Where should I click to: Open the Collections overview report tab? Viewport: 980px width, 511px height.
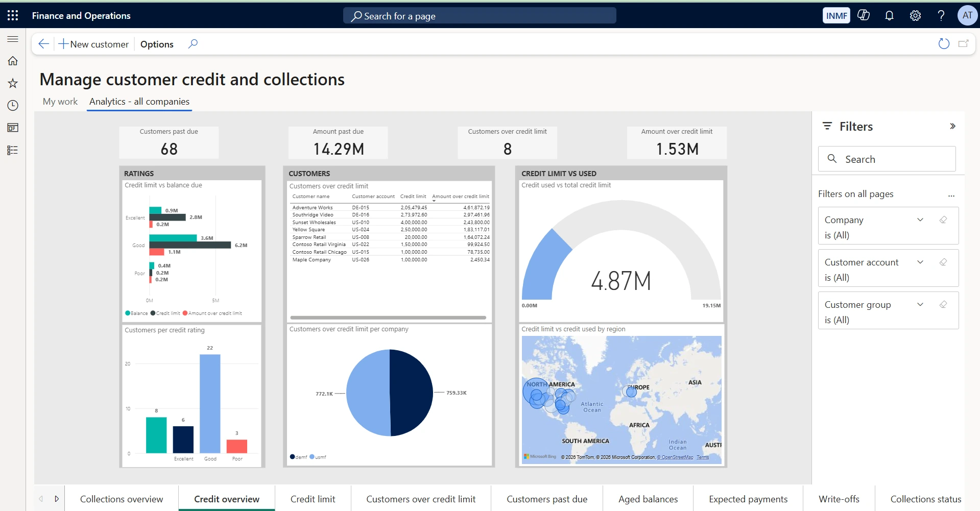click(x=122, y=499)
